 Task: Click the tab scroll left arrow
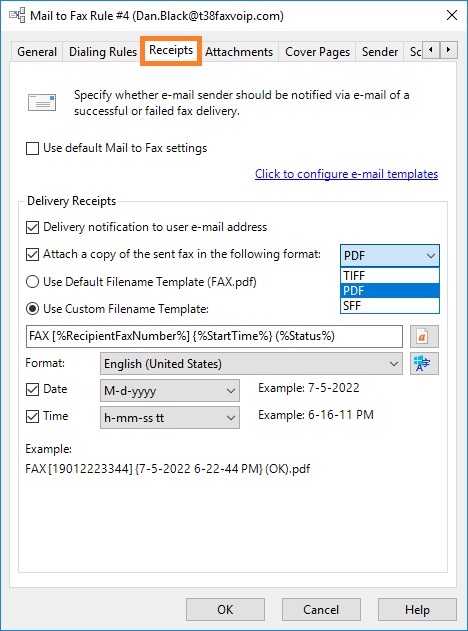click(x=431, y=50)
